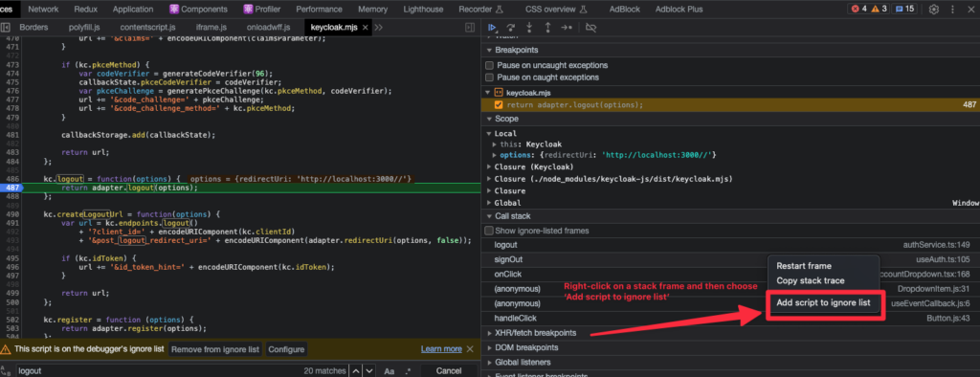
Task: Open the Learn more link
Action: (441, 349)
